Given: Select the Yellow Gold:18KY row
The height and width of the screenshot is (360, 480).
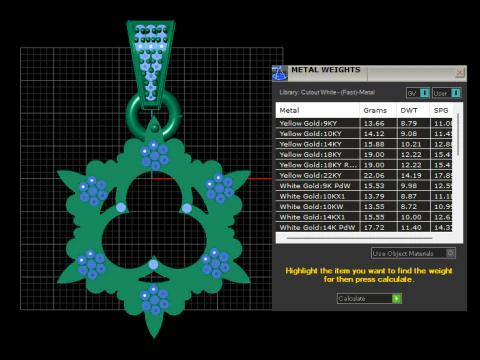Looking at the screenshot, I should tap(364, 154).
